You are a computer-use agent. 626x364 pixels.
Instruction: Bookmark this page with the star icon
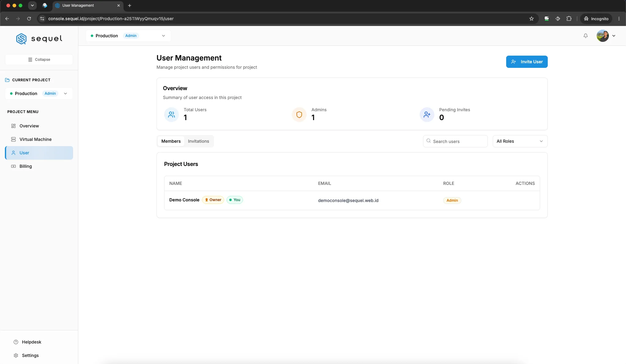click(x=532, y=19)
